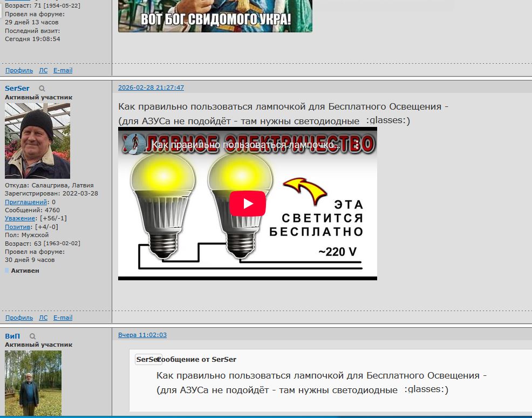Screen dimensions: 532x418
Task: Click the quote header Сообщение от SerSer
Action: point(196,359)
